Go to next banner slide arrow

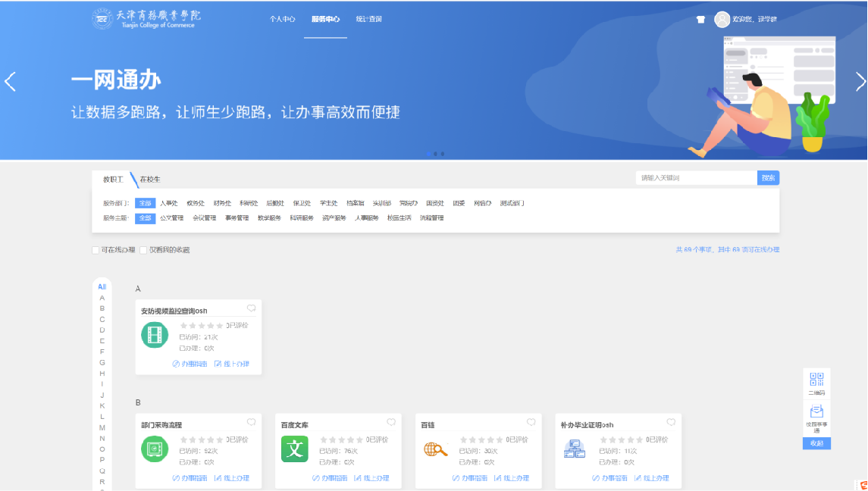point(860,81)
